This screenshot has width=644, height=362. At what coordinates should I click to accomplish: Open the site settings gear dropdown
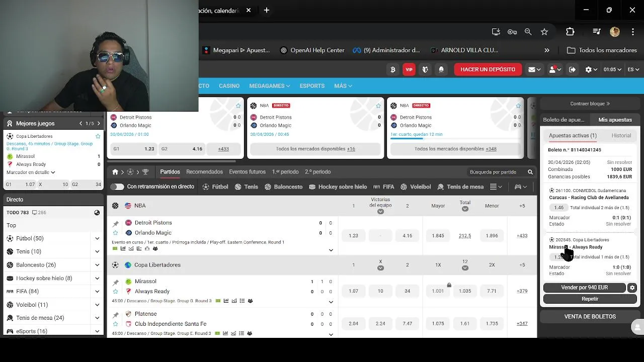coord(591,69)
